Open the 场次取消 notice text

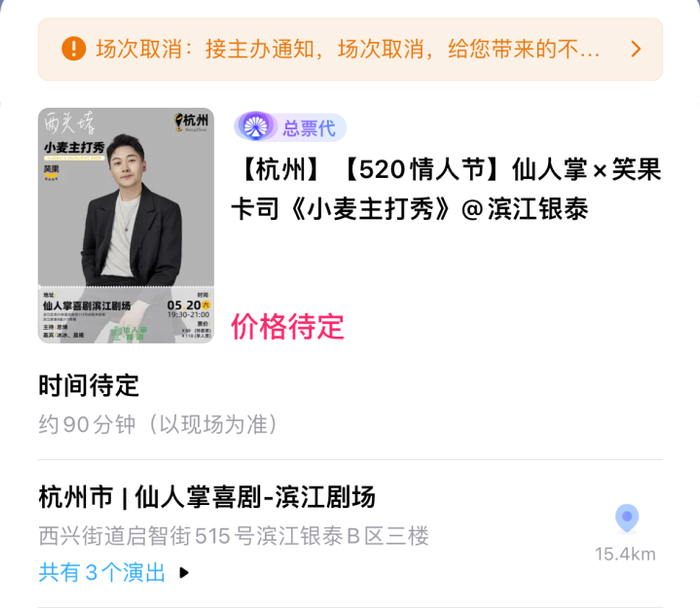click(347, 49)
